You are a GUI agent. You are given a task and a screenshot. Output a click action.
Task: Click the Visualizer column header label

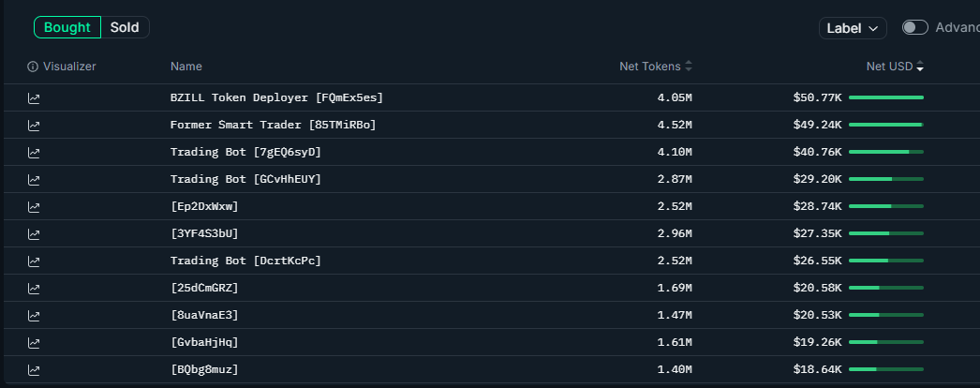[69, 67]
